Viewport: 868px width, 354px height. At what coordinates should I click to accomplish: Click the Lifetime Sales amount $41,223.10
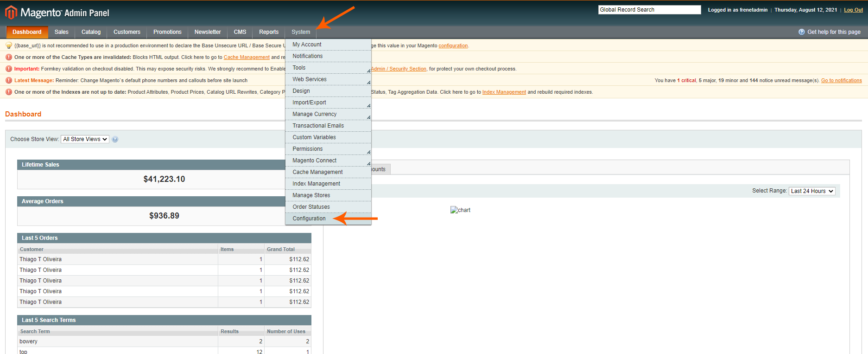click(x=164, y=179)
